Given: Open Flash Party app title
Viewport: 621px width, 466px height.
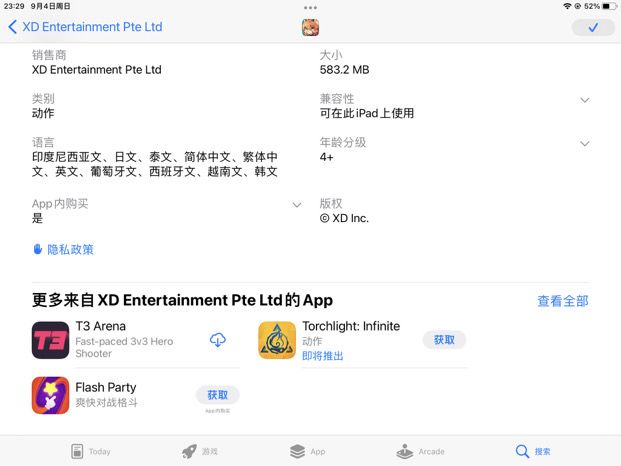Looking at the screenshot, I should tap(106, 387).
